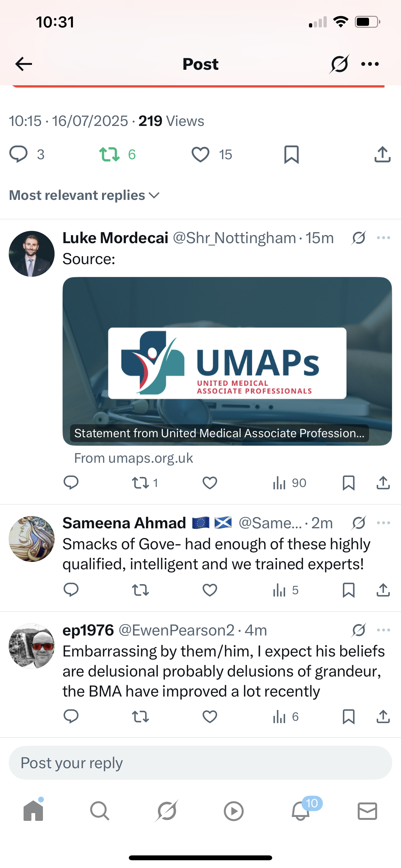401x868 pixels.
Task: Open the three-dot menu in header
Action: point(370,64)
